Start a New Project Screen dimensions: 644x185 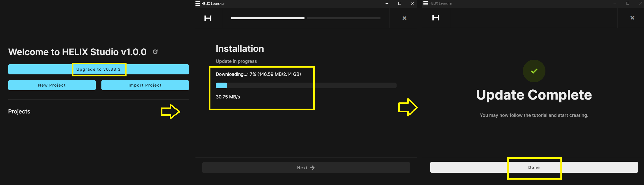pyautogui.click(x=52, y=85)
